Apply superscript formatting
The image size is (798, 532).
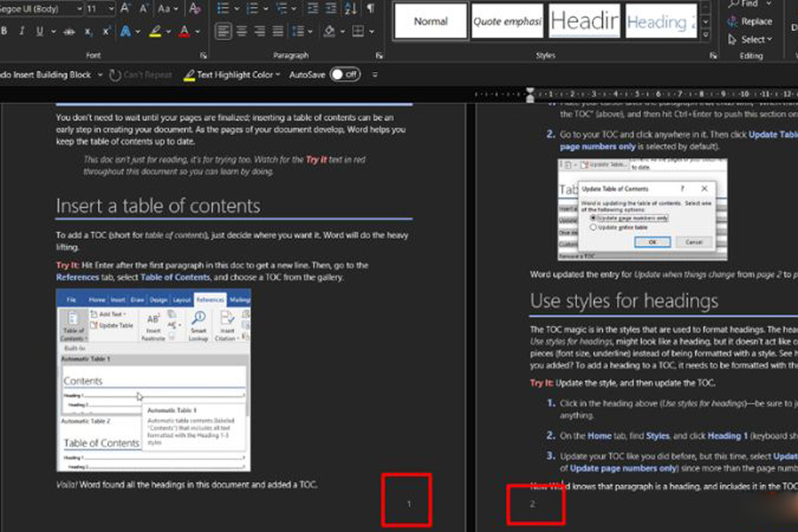[106, 31]
